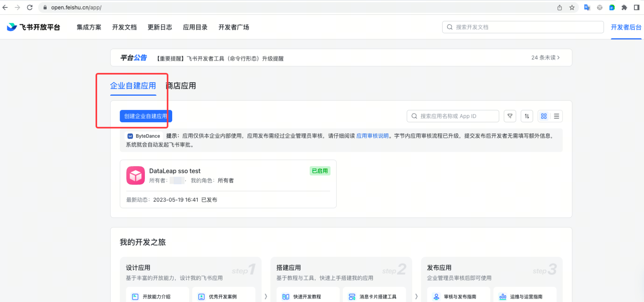The height and width of the screenshot is (302, 644).
Task: Click the arrow after Design App step
Action: click(x=266, y=296)
